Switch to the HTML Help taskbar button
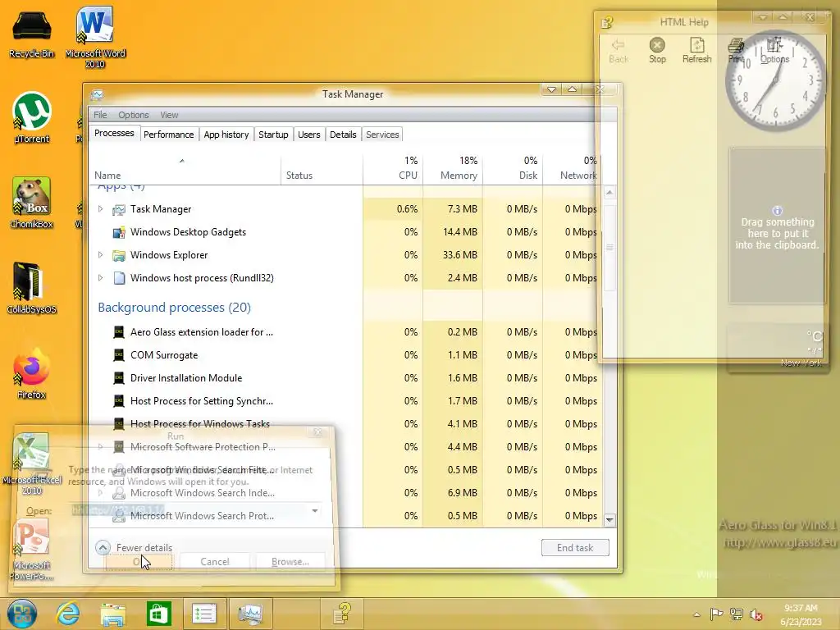Image resolution: width=840 pixels, height=630 pixels. (x=342, y=614)
